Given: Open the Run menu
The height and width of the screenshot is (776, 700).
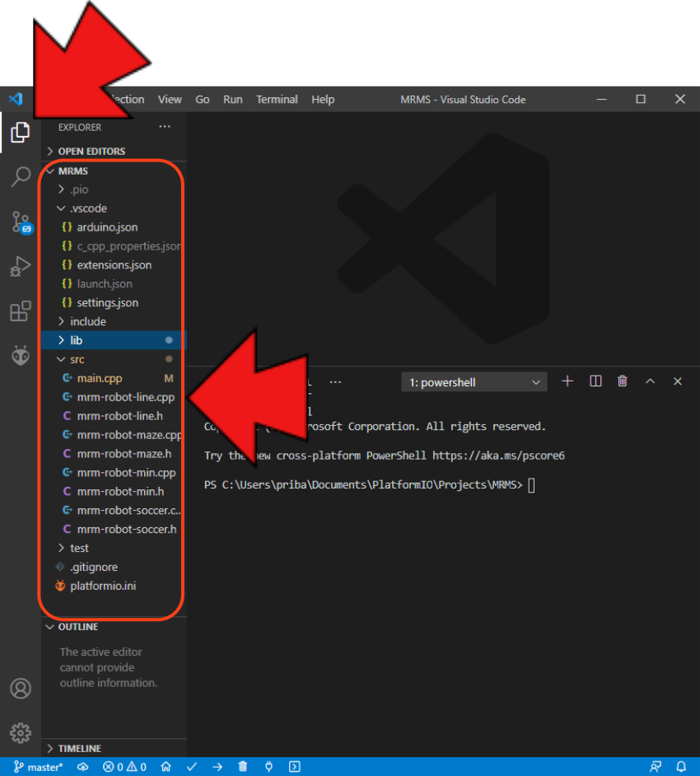Looking at the screenshot, I should pos(233,100).
